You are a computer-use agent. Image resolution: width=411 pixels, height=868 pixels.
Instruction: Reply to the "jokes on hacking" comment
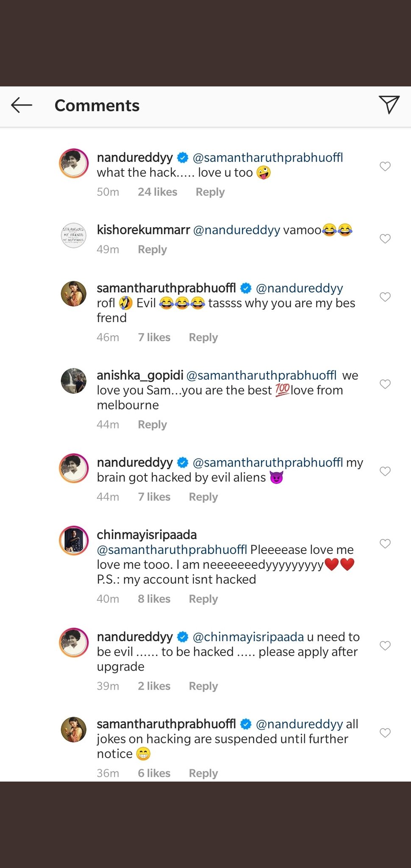point(203,773)
